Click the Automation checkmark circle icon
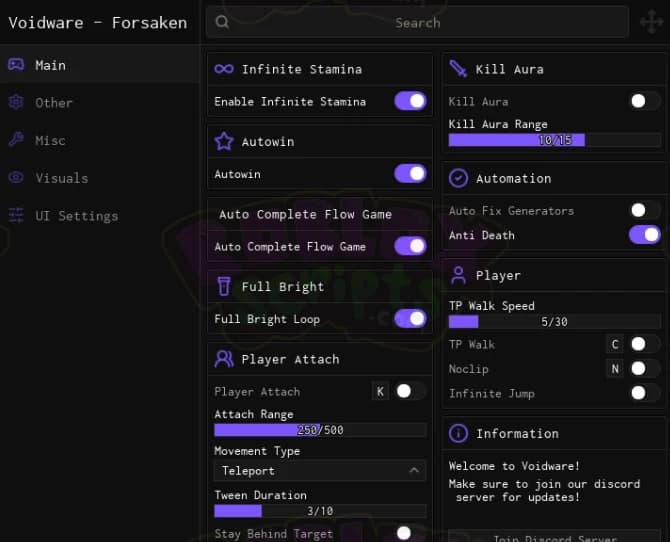 click(x=458, y=178)
